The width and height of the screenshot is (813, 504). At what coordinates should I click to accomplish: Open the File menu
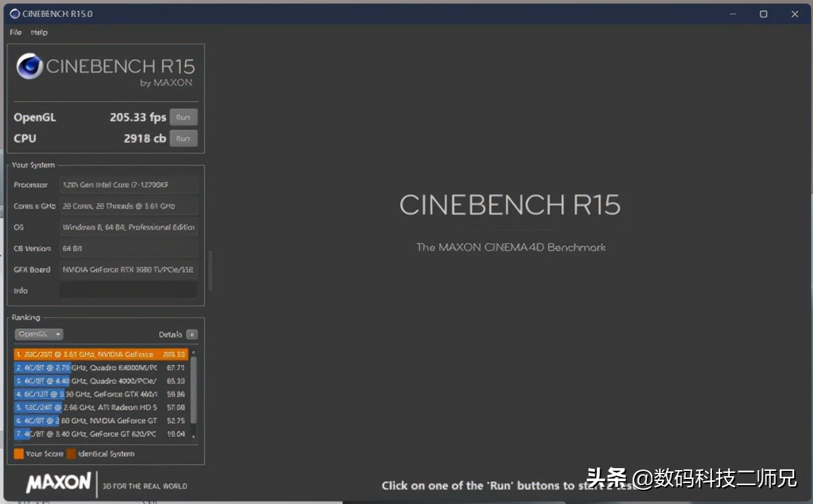[x=16, y=33]
